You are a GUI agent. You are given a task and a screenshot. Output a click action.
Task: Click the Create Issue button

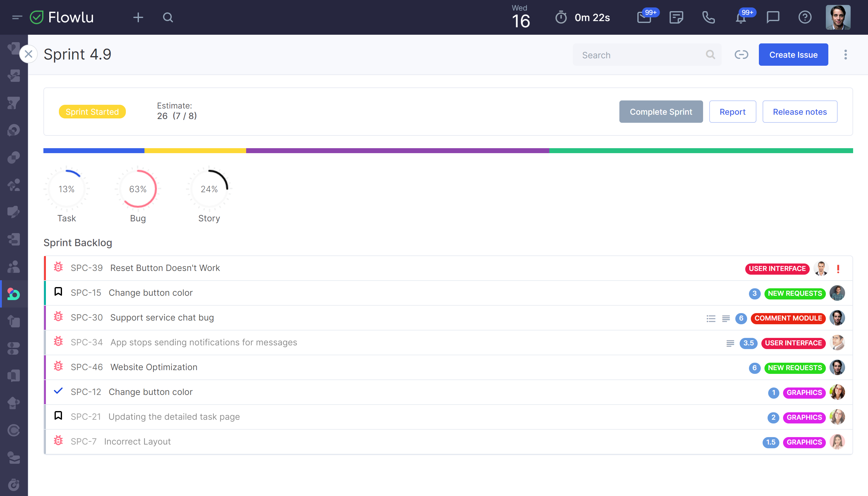click(x=793, y=55)
